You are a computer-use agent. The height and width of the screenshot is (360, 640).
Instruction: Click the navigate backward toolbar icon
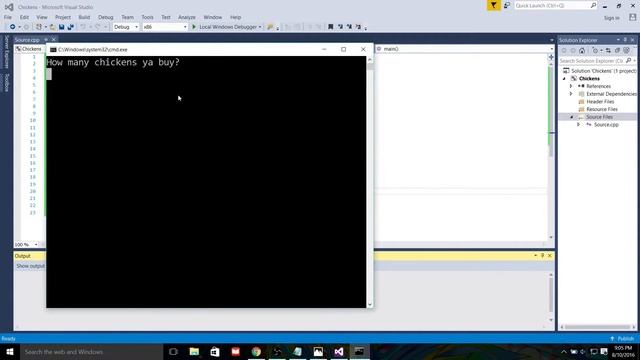tap(13, 27)
